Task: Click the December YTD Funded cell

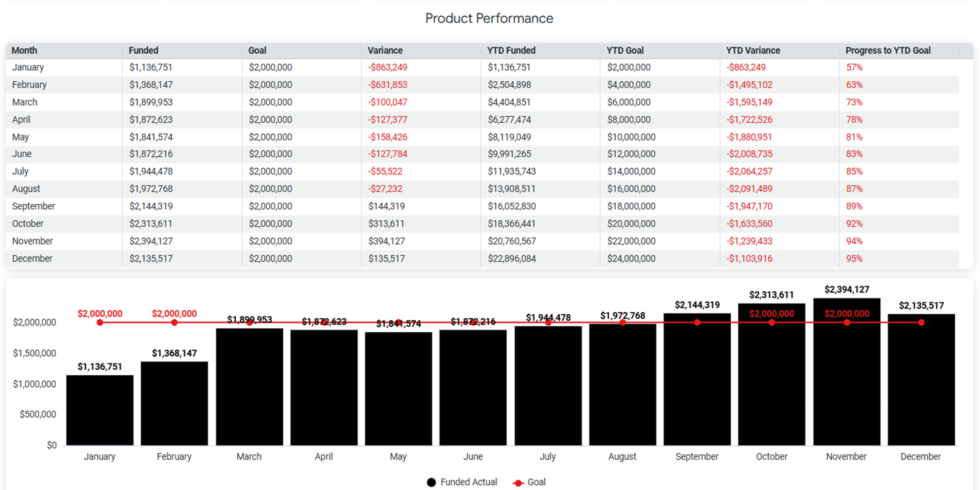Action: click(x=511, y=259)
